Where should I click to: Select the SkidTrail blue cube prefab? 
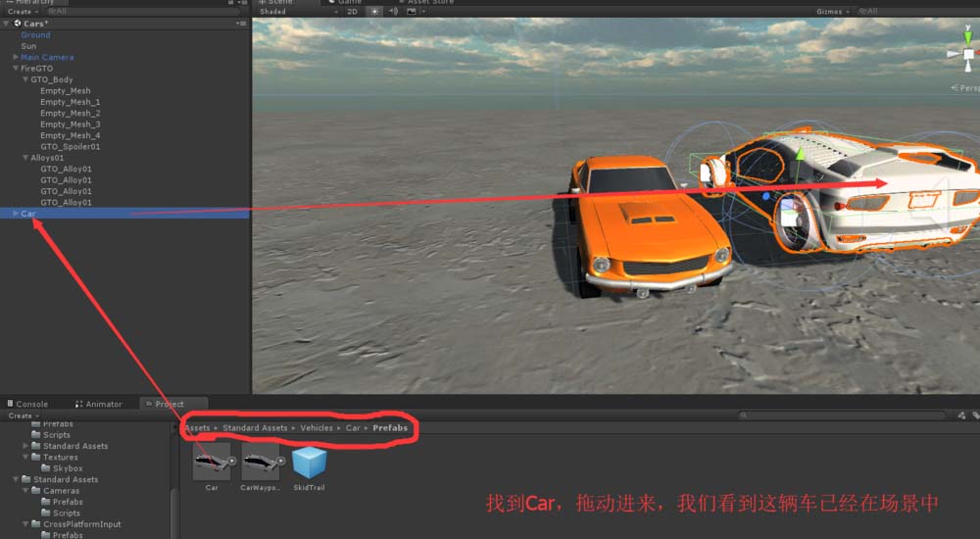(310, 463)
